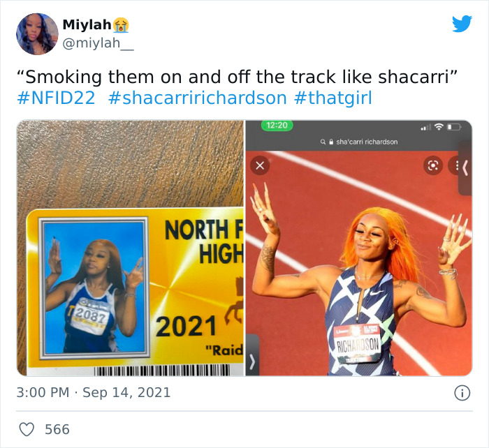Tap the green 12:20 time pill
This screenshot has width=489, height=448.
click(x=277, y=125)
